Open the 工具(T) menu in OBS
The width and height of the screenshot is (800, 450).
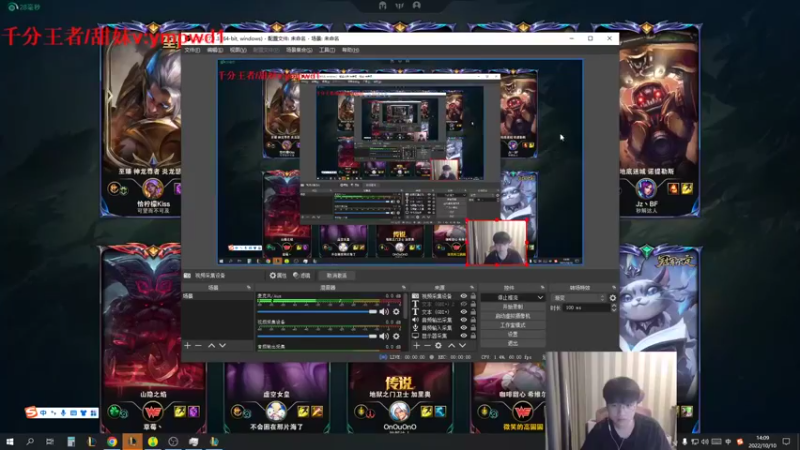(327, 50)
